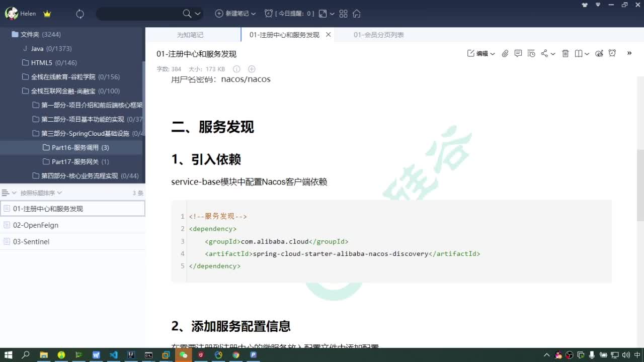Open note 03-Sentinel in list
This screenshot has height=362, width=644.
[x=72, y=241]
